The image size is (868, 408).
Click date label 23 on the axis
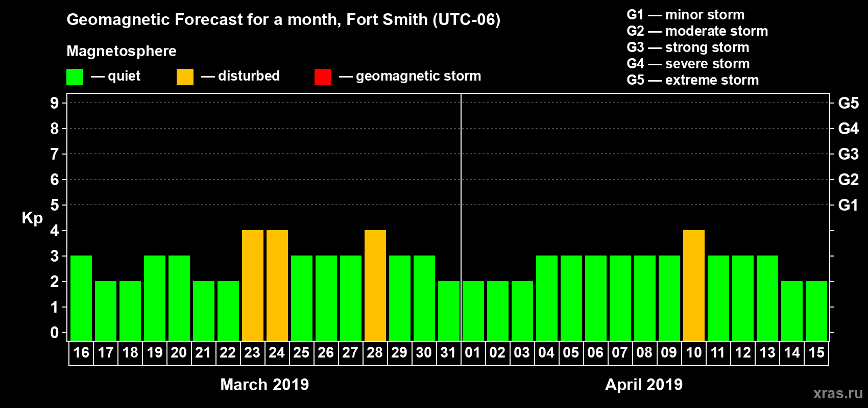252,352
